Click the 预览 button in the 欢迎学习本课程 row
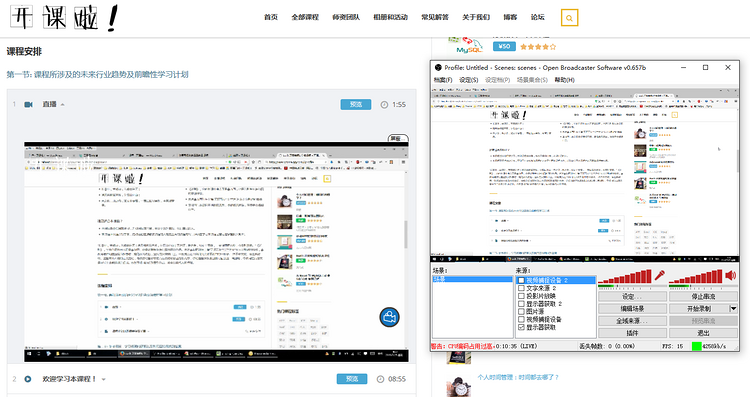This screenshot has height=397, width=750. (352, 379)
